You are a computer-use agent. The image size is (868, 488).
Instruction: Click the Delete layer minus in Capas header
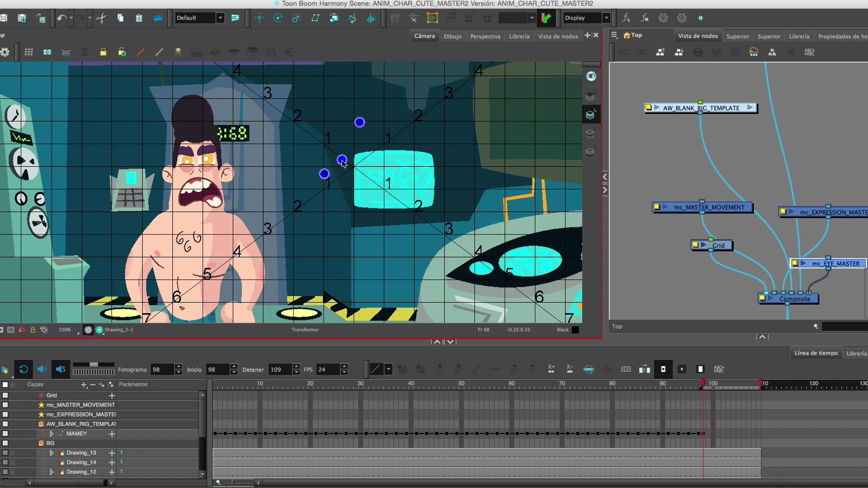click(x=93, y=385)
